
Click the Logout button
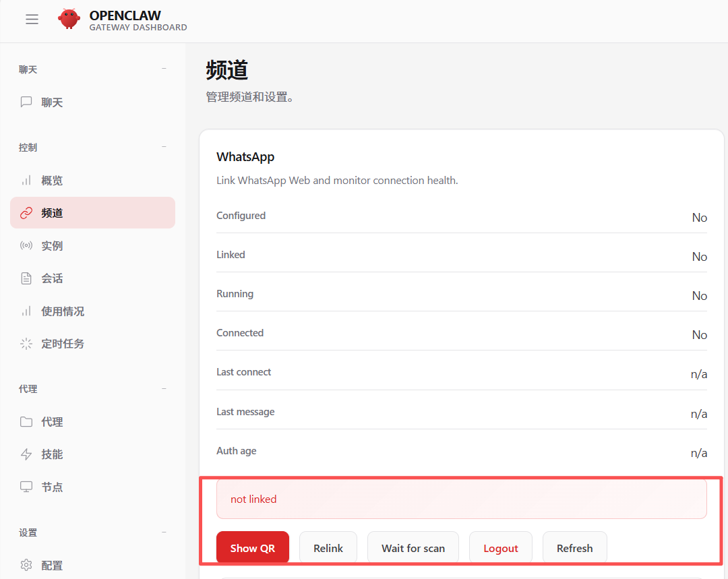point(500,548)
